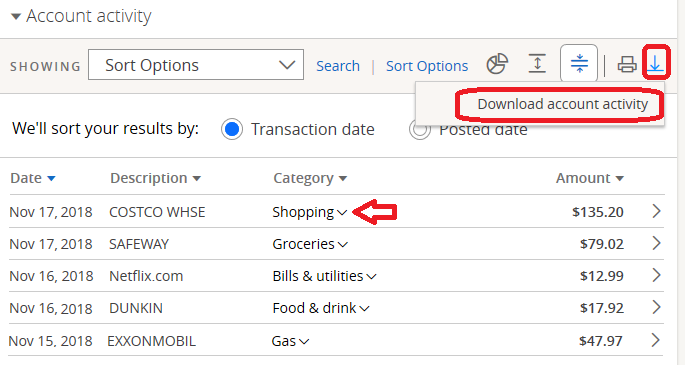Click the download arrow icon
This screenshot has width=685, height=365.
coord(655,64)
